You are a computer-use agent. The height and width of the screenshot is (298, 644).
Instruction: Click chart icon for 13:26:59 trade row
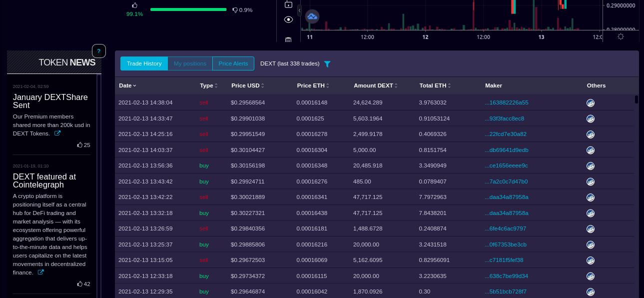coord(591,229)
